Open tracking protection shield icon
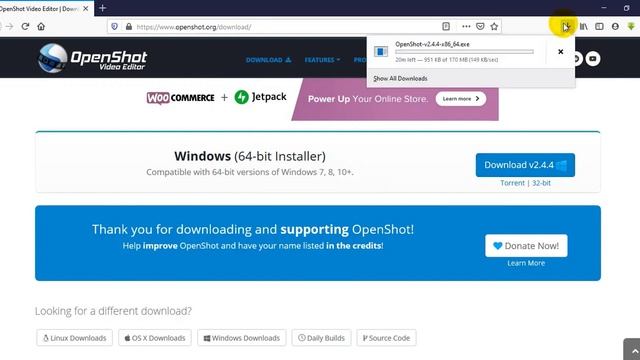The height and width of the screenshot is (360, 640). pyautogui.click(x=115, y=27)
